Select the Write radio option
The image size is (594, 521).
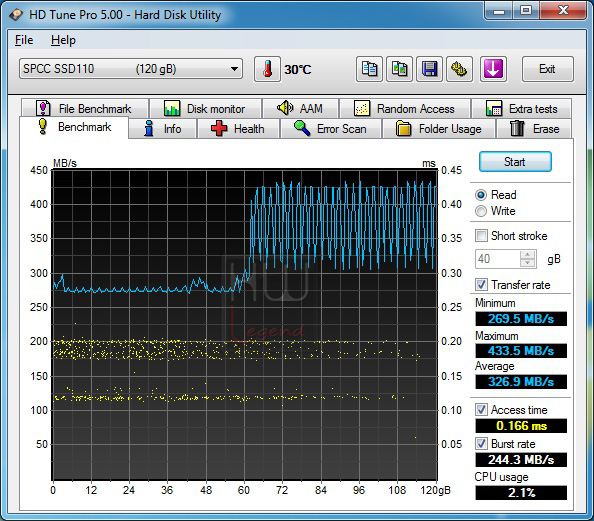(x=481, y=211)
